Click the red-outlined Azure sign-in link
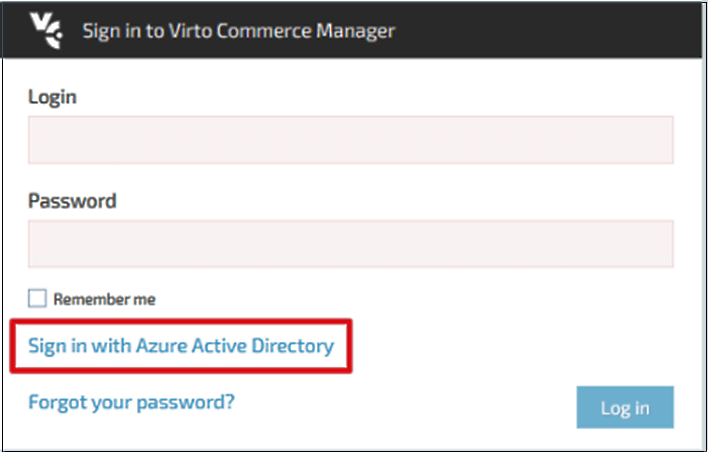708x452 pixels. (x=181, y=346)
